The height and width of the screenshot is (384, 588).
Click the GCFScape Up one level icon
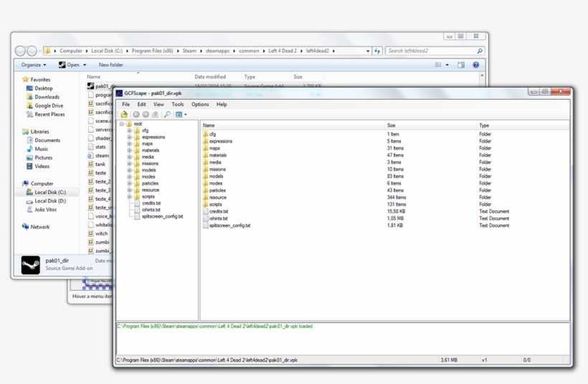pos(155,115)
